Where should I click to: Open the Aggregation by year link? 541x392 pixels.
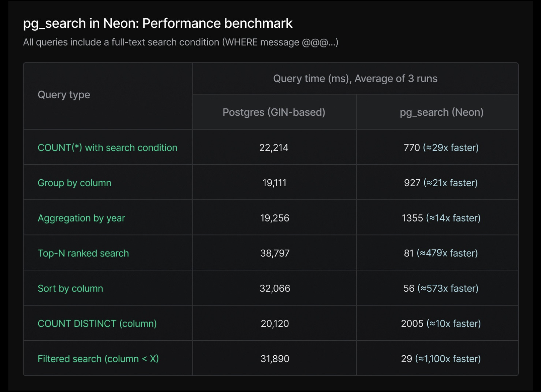click(x=81, y=218)
